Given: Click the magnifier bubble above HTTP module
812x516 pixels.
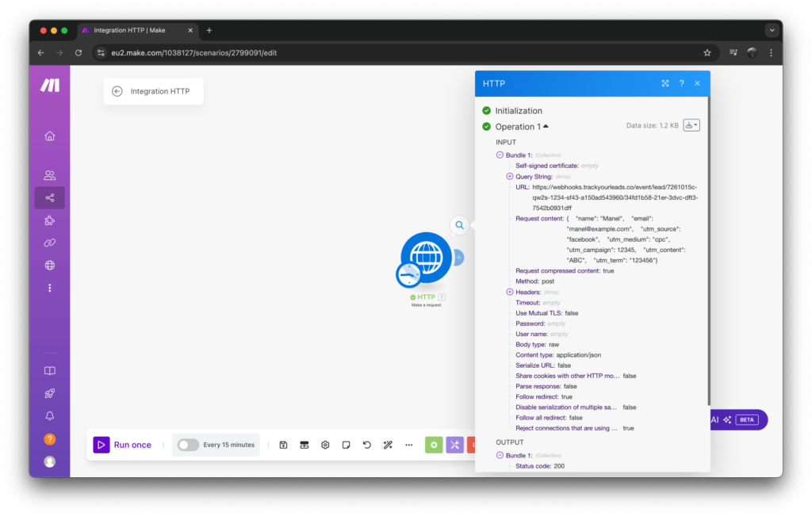Looking at the screenshot, I should 459,225.
